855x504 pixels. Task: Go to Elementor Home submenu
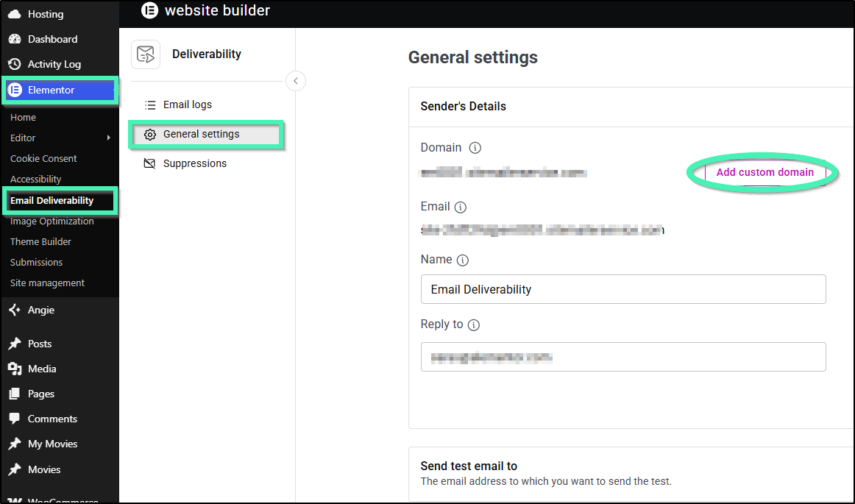point(23,117)
